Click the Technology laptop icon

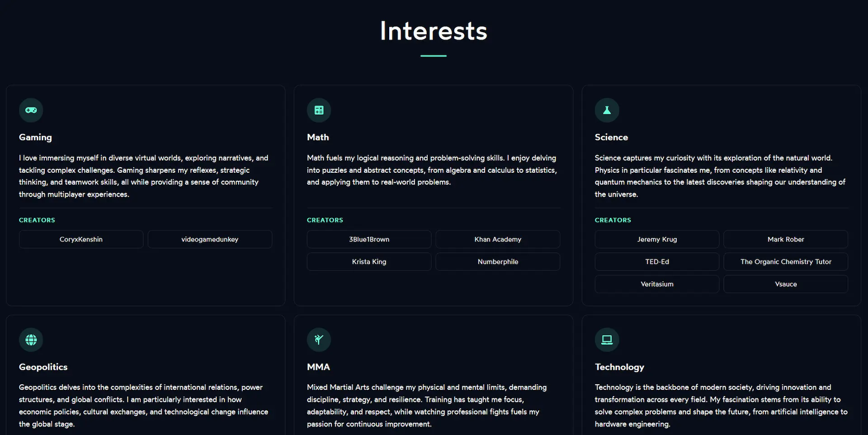(607, 340)
